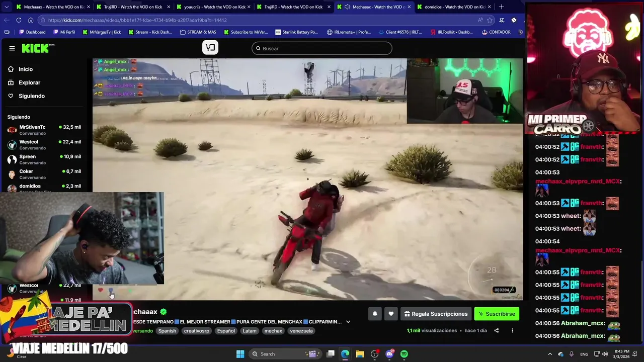644x362 pixels.
Task: Open Mi Perfil bookmark
Action: point(63,32)
